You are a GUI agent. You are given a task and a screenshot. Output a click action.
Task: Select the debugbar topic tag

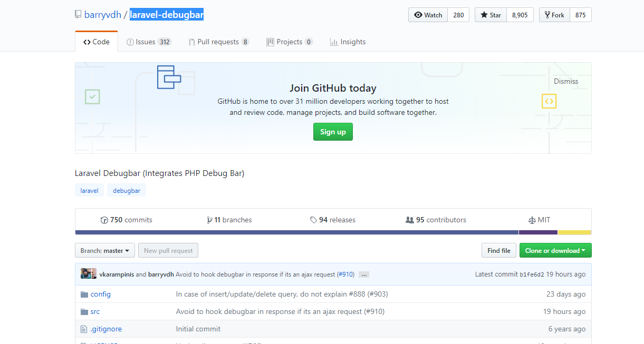click(127, 190)
